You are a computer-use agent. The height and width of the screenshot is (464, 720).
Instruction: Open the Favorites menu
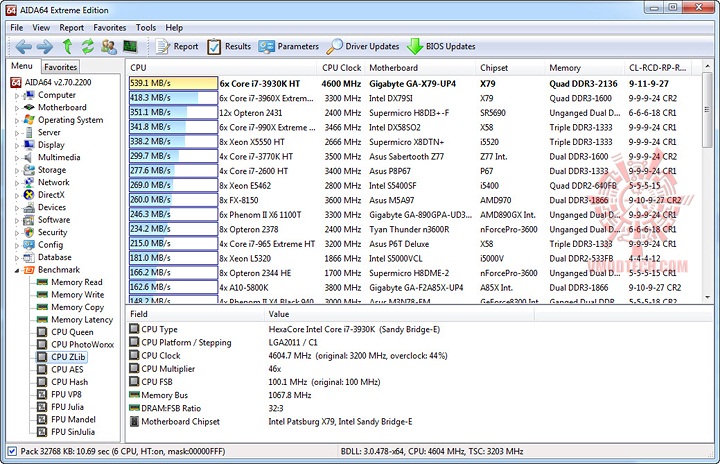tap(109, 28)
